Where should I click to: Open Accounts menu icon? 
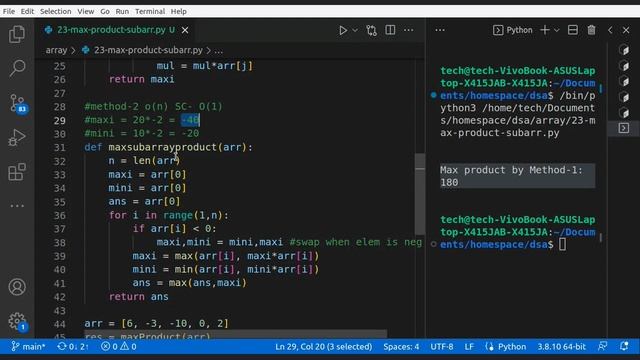[x=17, y=287]
